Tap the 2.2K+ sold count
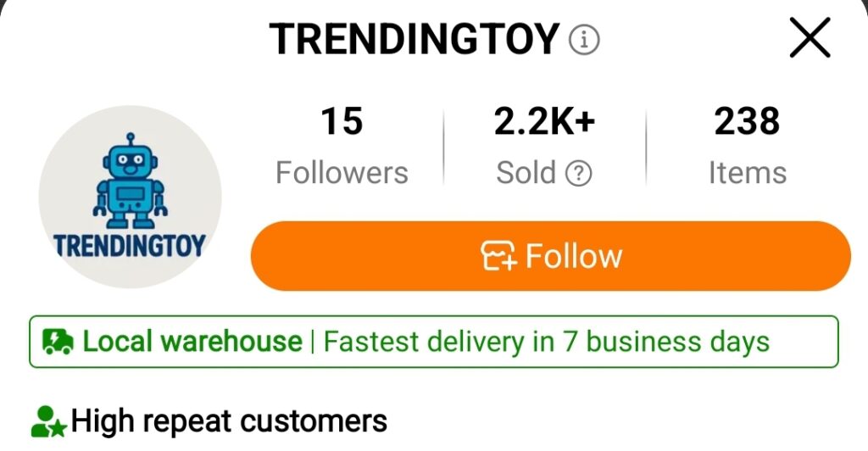This screenshot has height=451, width=868. 545,121
